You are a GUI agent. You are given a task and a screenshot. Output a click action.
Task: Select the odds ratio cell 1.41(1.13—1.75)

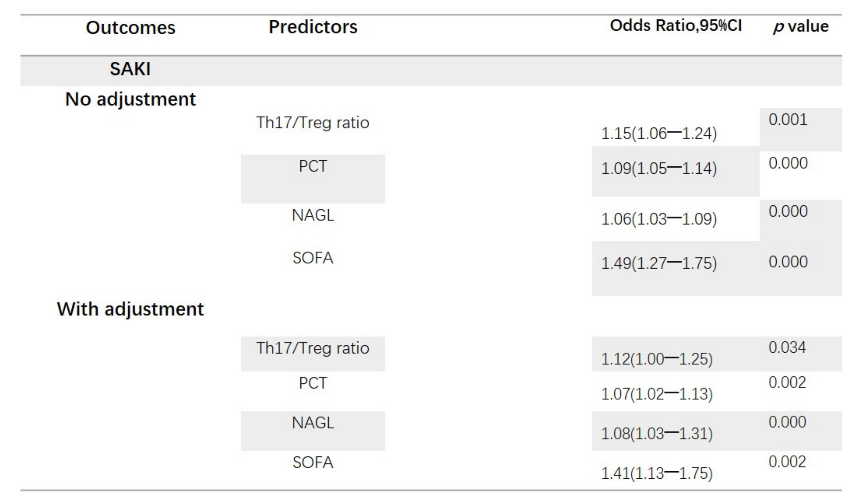coord(657,473)
